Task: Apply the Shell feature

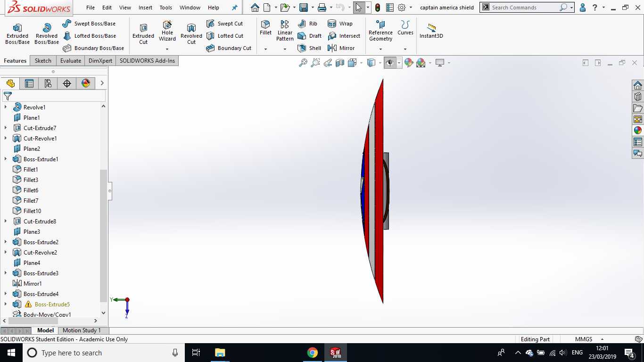Action: coord(309,48)
